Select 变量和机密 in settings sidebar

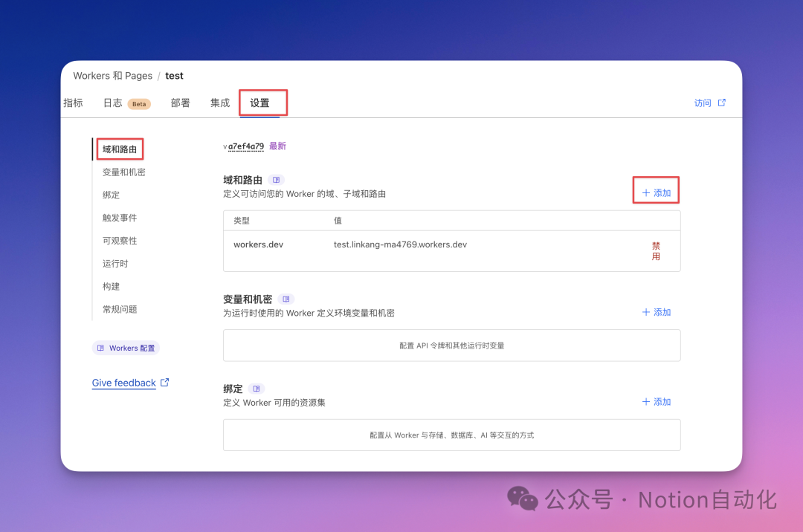click(124, 172)
